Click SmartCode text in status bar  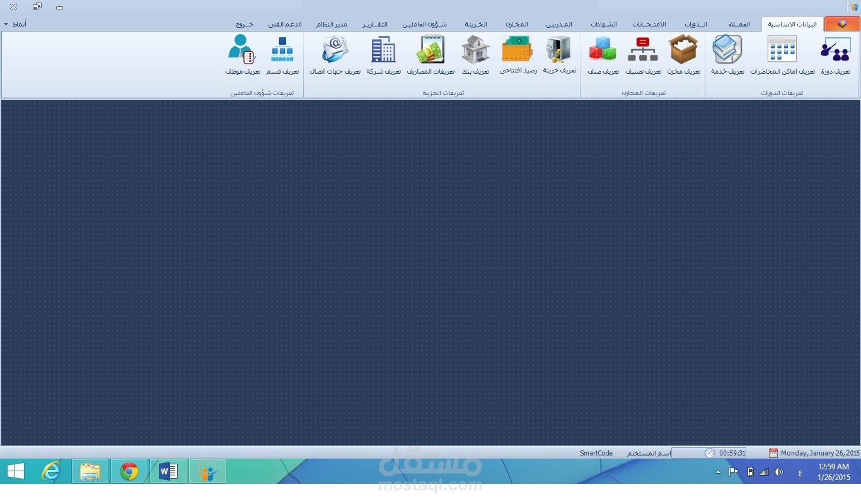coord(596,453)
